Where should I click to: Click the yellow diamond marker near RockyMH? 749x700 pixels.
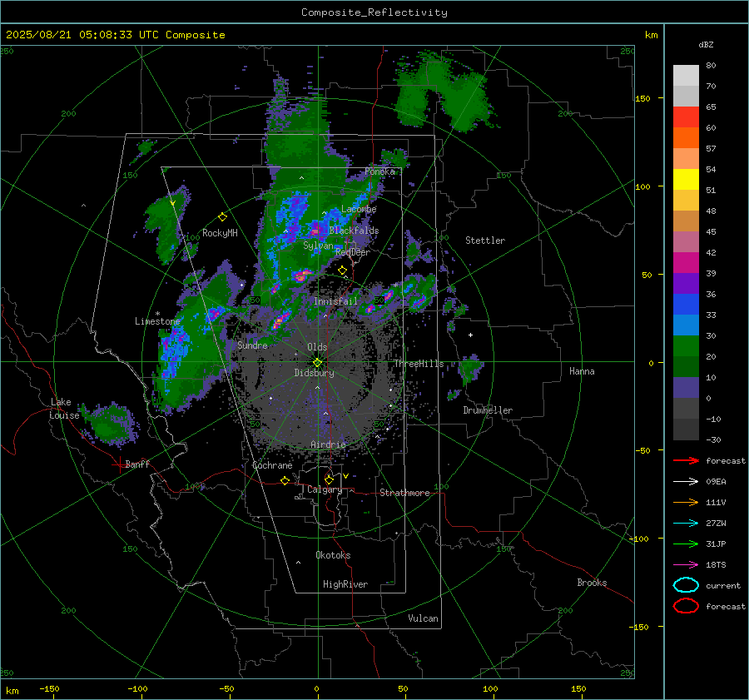222,217
